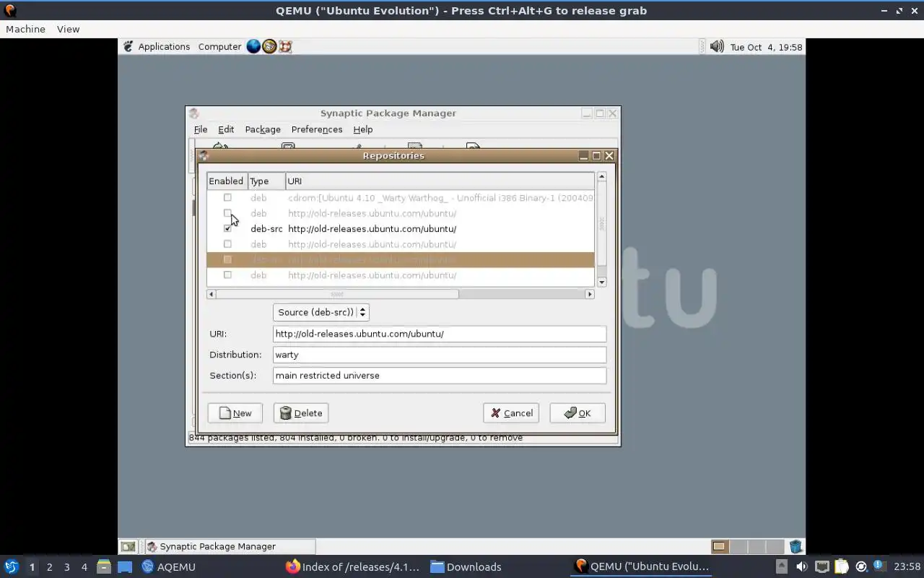This screenshot has width=924, height=578.
Task: Switch to Firefox 'Index of /releases' window
Action: [x=352, y=566]
